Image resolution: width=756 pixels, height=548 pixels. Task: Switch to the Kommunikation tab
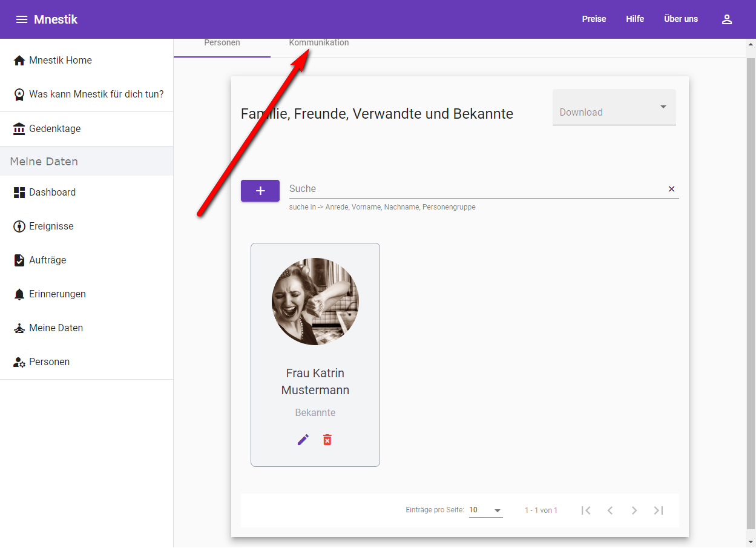click(318, 44)
